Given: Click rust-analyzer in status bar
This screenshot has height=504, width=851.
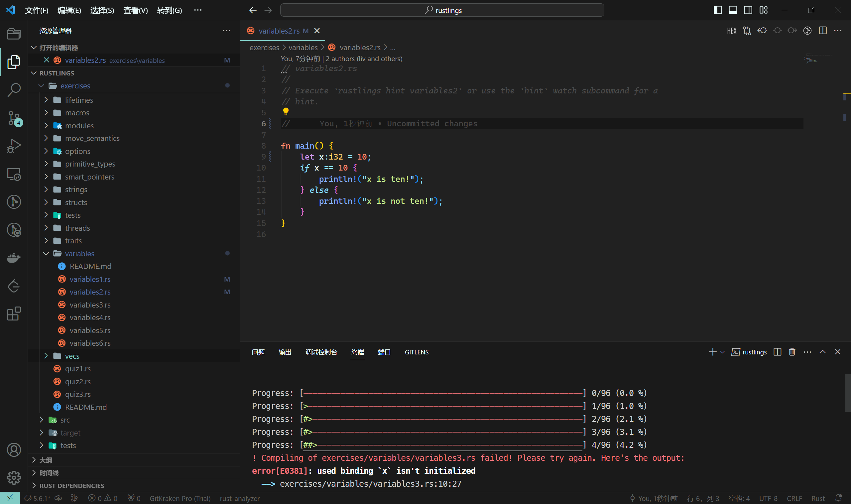Looking at the screenshot, I should 240,498.
